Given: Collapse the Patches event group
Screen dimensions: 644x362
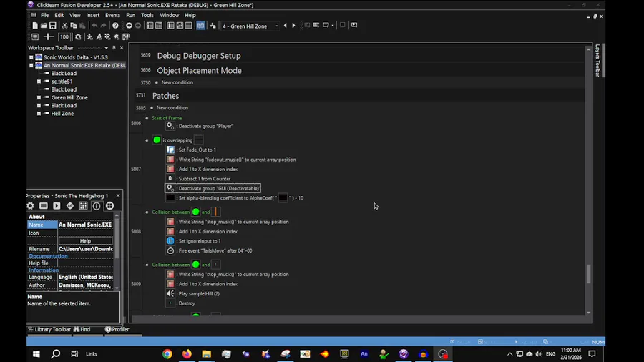Looking at the screenshot, I should 165,96.
